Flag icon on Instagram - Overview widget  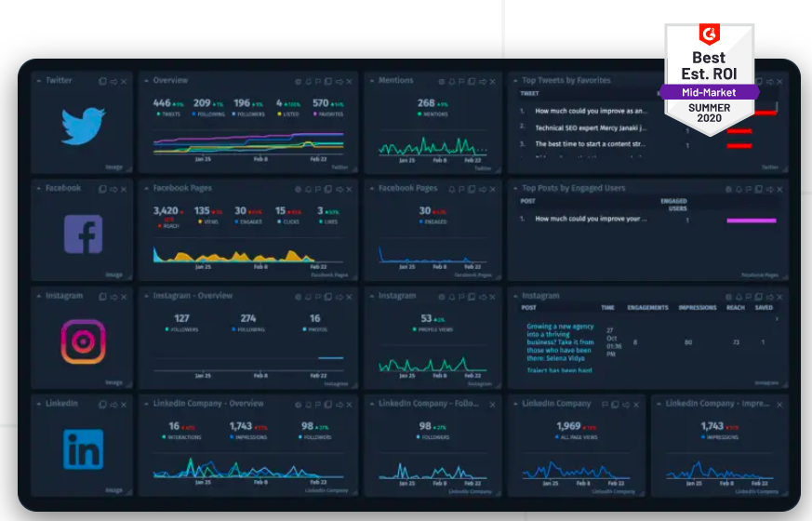tap(318, 297)
